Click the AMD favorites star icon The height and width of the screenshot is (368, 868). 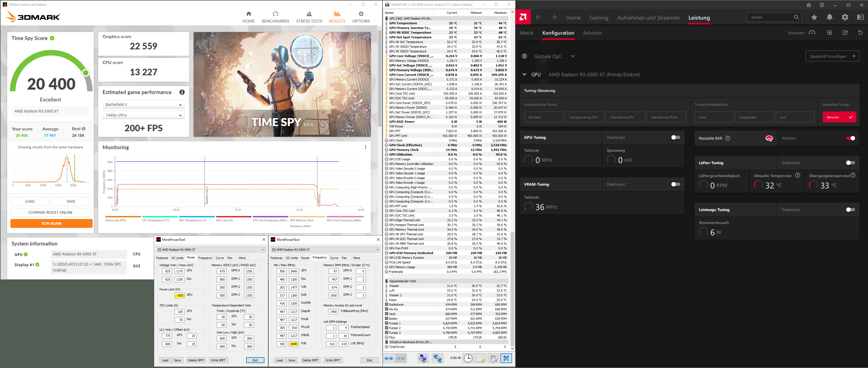[x=814, y=17]
